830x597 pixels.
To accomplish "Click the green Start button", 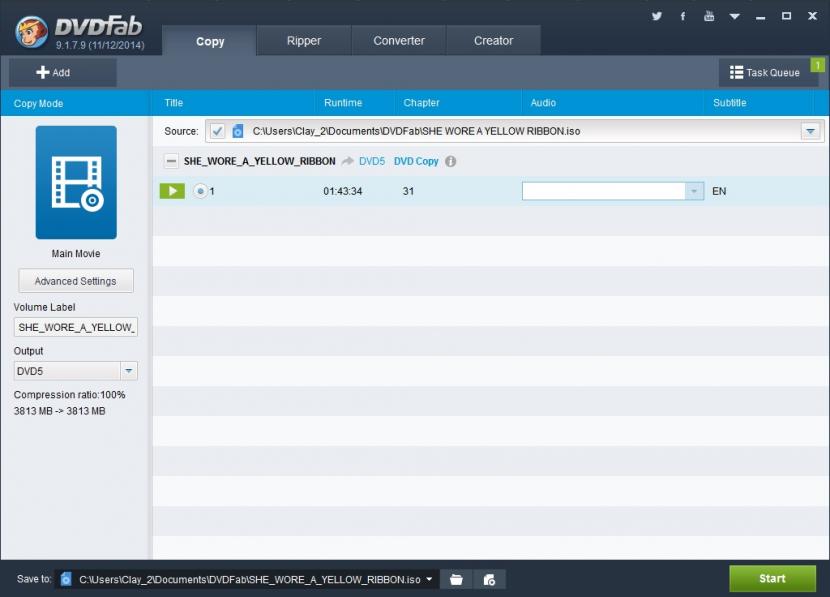I will [x=772, y=578].
